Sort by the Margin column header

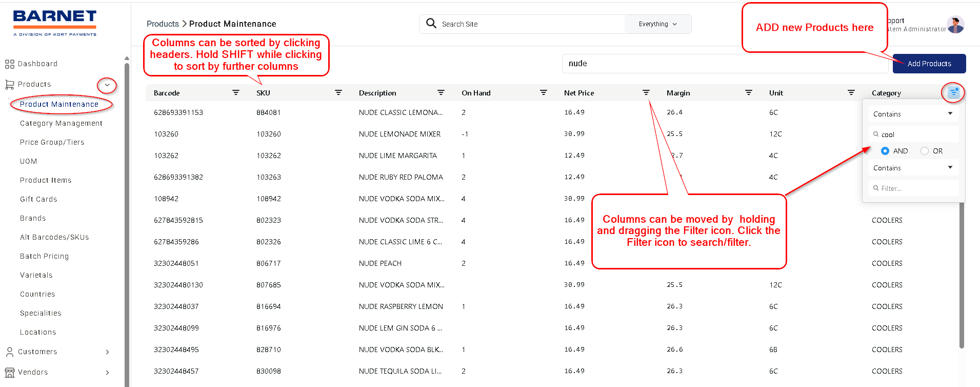678,93
